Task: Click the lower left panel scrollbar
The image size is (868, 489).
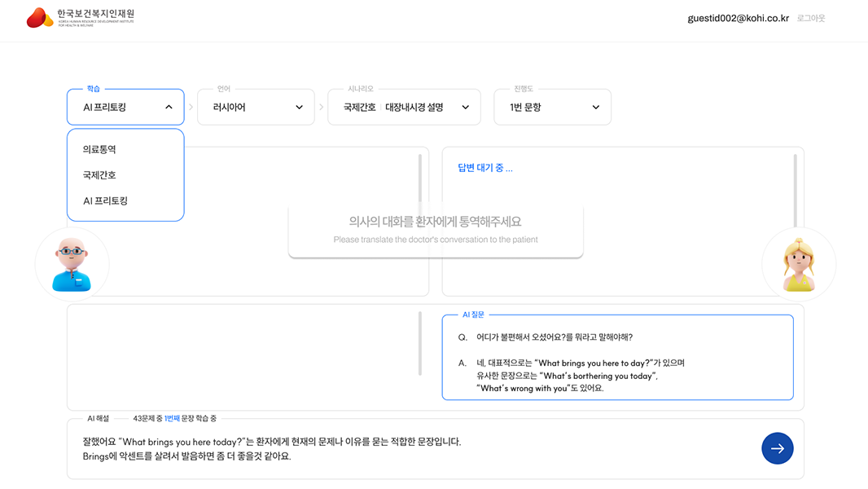Action: [x=420, y=342]
